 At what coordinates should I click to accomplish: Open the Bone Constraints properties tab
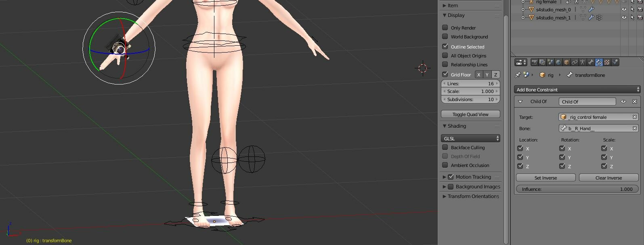point(599,62)
